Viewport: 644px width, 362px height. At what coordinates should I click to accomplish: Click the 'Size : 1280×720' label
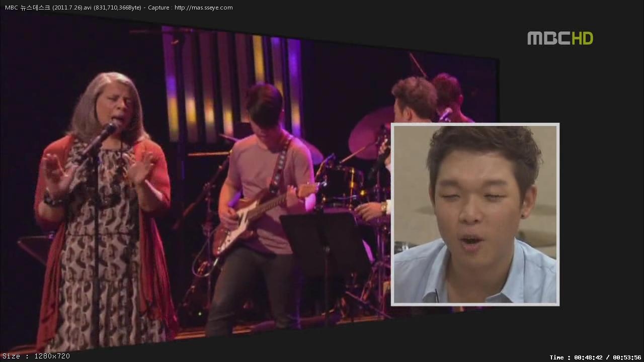point(36,356)
